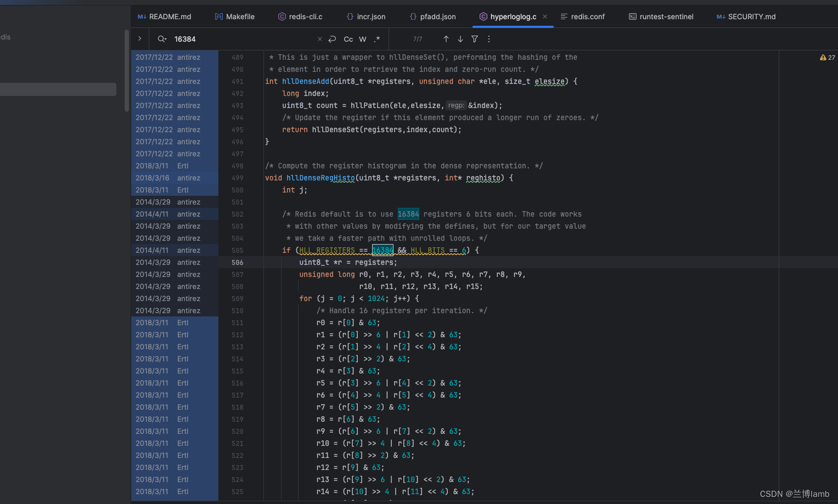Toggle Regex search option
Image resolution: width=838 pixels, height=504 pixels.
click(377, 39)
